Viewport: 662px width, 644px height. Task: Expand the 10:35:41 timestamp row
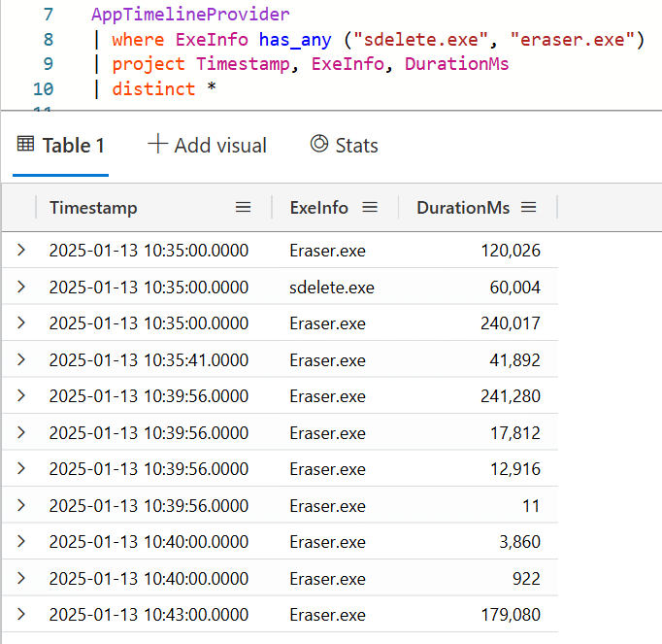pyautogui.click(x=21, y=360)
